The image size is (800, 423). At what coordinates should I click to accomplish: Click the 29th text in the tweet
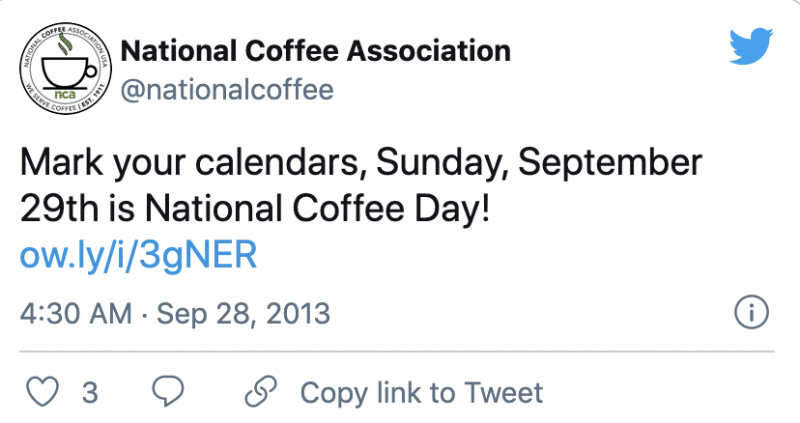(60, 209)
